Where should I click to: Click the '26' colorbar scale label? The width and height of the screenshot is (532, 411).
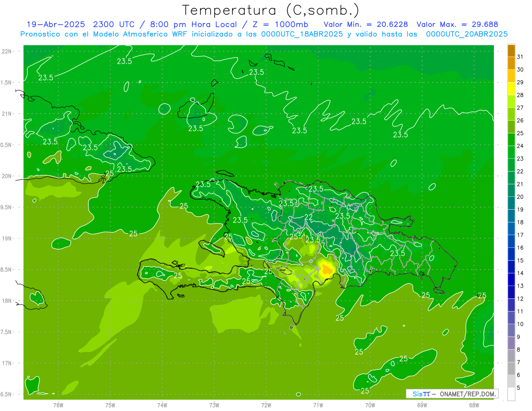[x=520, y=121]
